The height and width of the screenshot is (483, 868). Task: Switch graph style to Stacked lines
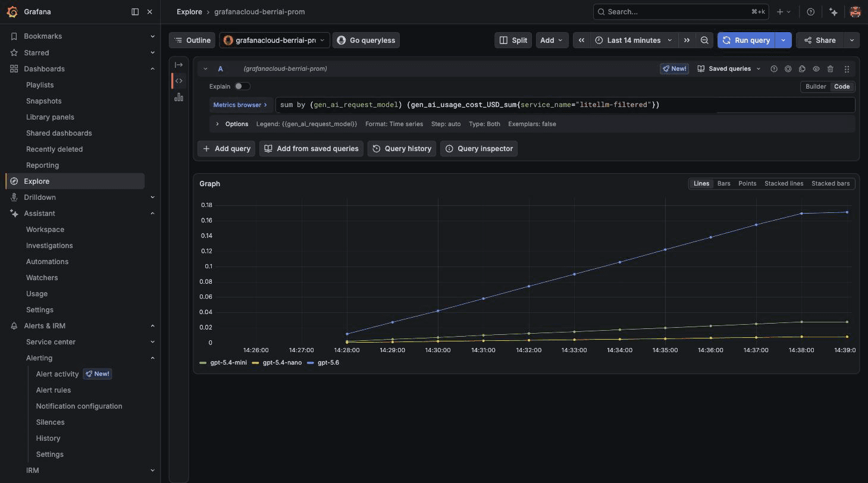point(784,184)
